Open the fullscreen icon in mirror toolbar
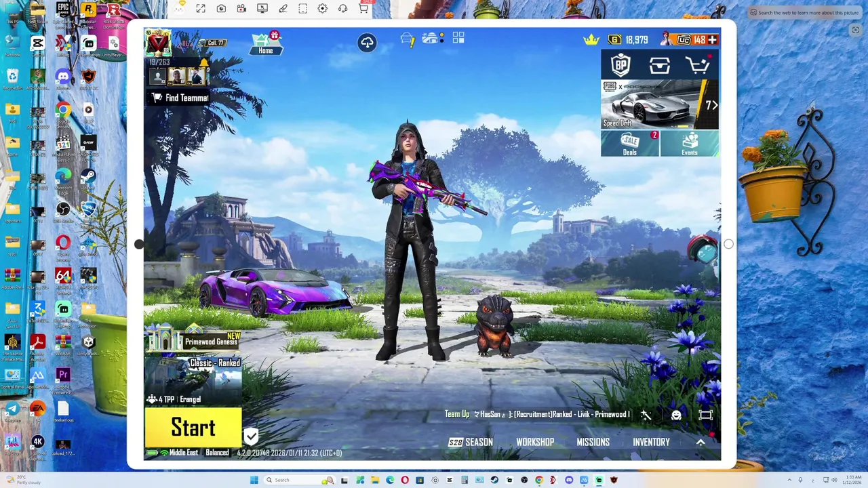868x488 pixels. pyautogui.click(x=201, y=8)
